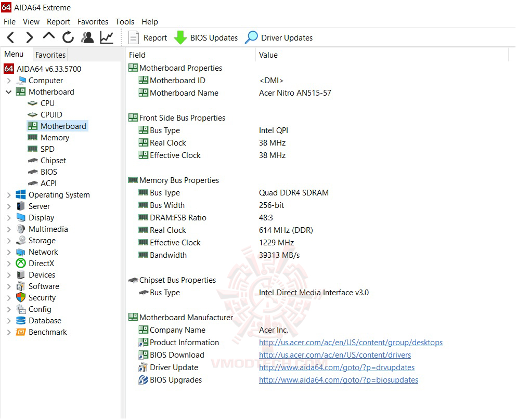Click the BIOS Updates toolbar label

[x=214, y=38]
